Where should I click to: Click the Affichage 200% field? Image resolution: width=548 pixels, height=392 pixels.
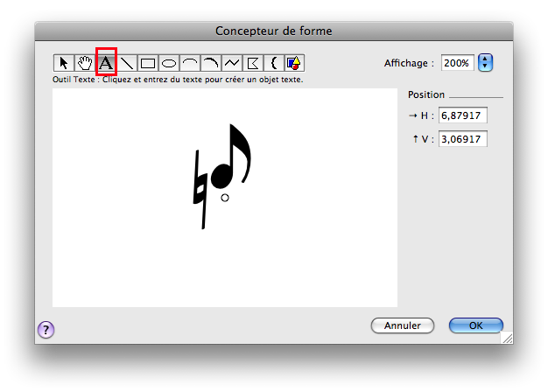(x=456, y=63)
